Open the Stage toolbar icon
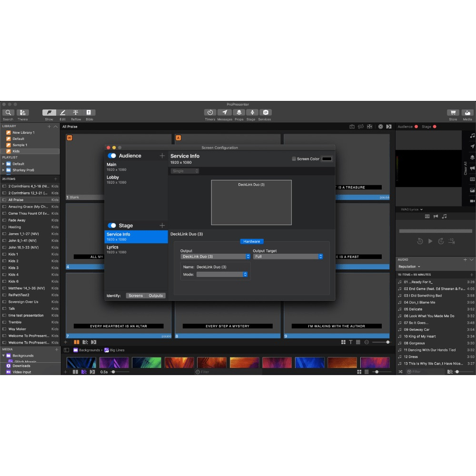 (252, 113)
